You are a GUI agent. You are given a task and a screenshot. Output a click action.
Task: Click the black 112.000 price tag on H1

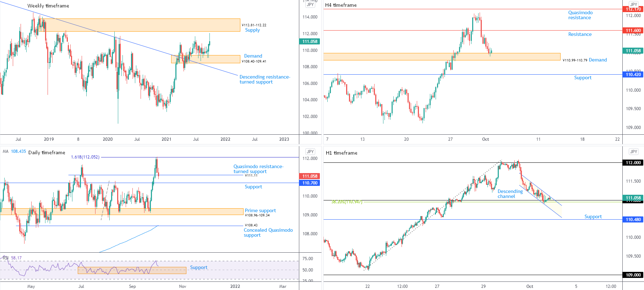pyautogui.click(x=633, y=163)
